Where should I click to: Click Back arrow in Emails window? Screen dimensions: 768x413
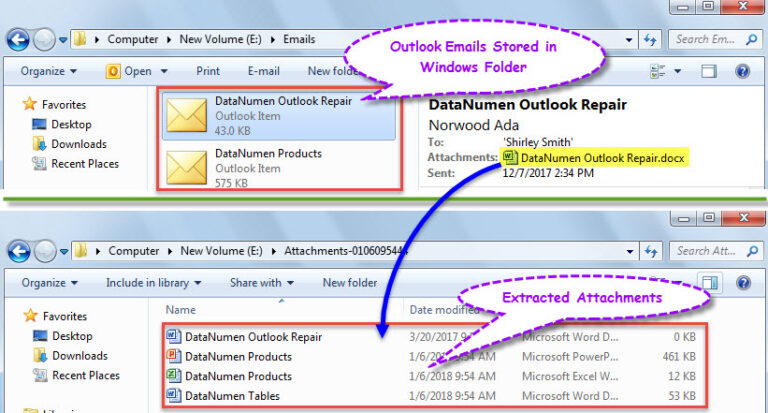coord(19,40)
